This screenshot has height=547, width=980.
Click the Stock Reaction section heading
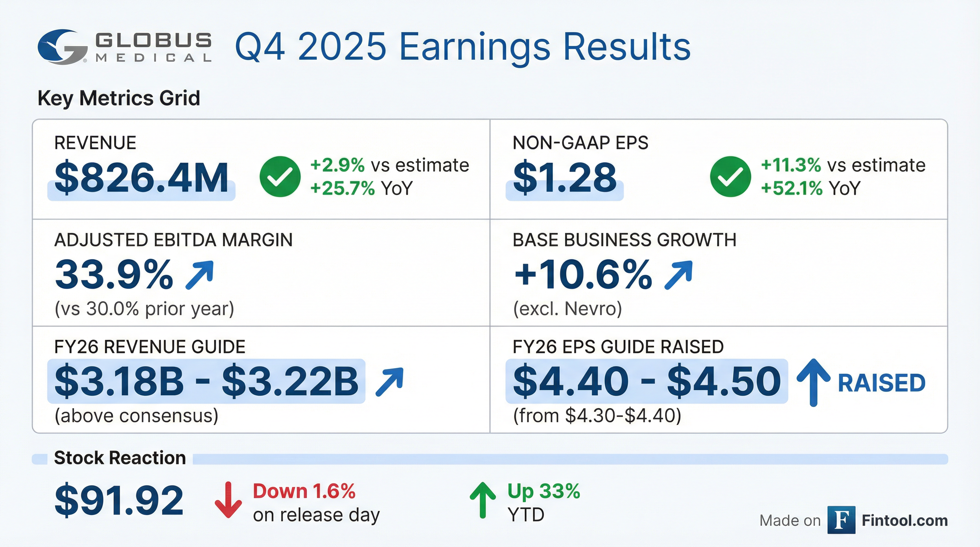tap(120, 458)
